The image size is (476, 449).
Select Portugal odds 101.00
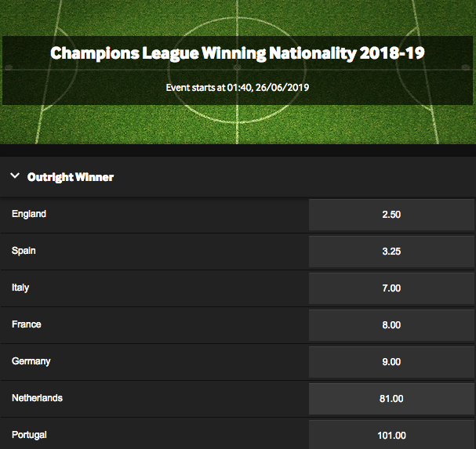click(391, 435)
